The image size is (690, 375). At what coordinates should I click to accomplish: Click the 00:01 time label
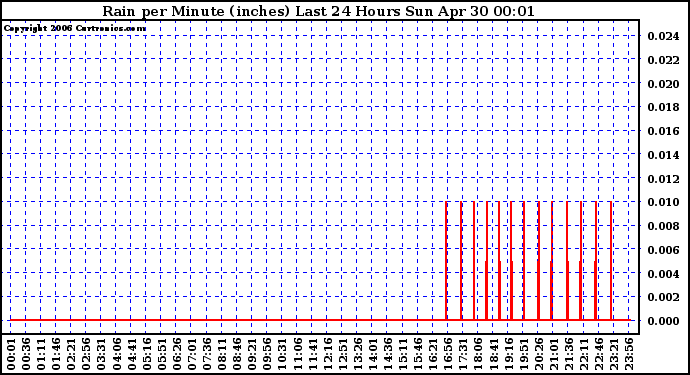[11, 354]
